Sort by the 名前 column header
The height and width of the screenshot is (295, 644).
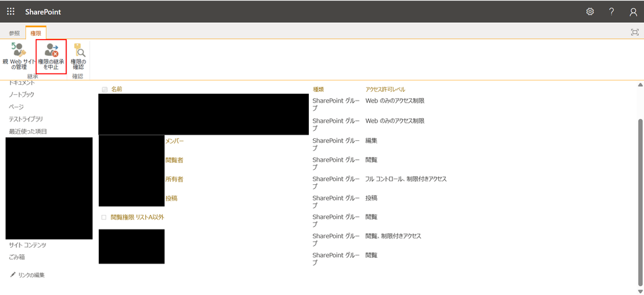[116, 89]
